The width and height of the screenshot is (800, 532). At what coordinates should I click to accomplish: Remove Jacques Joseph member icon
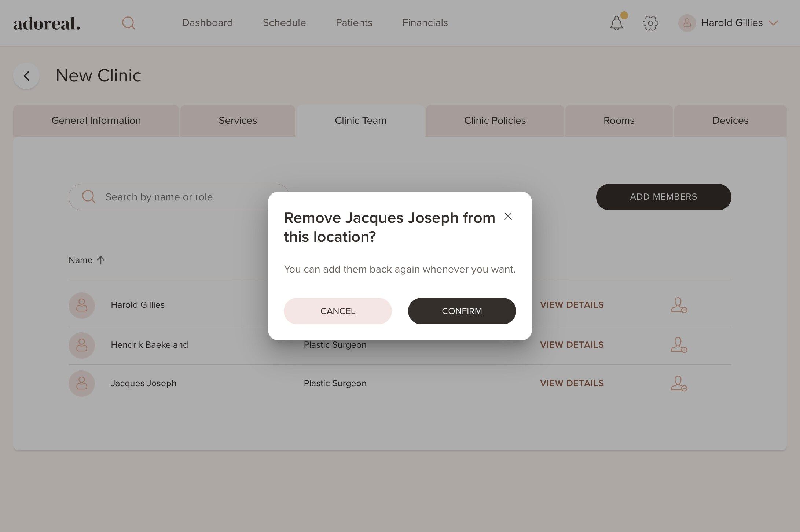point(678,383)
